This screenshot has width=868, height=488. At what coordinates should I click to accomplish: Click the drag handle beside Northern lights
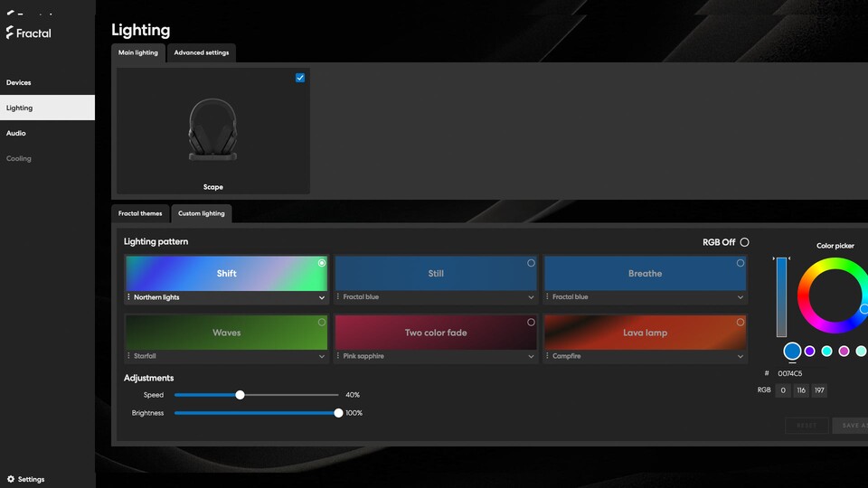click(x=128, y=297)
